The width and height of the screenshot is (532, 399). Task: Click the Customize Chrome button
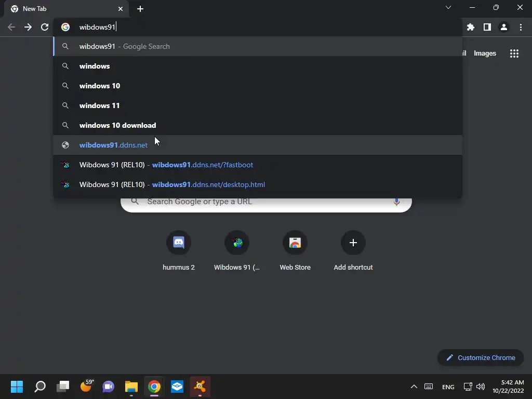481,357
